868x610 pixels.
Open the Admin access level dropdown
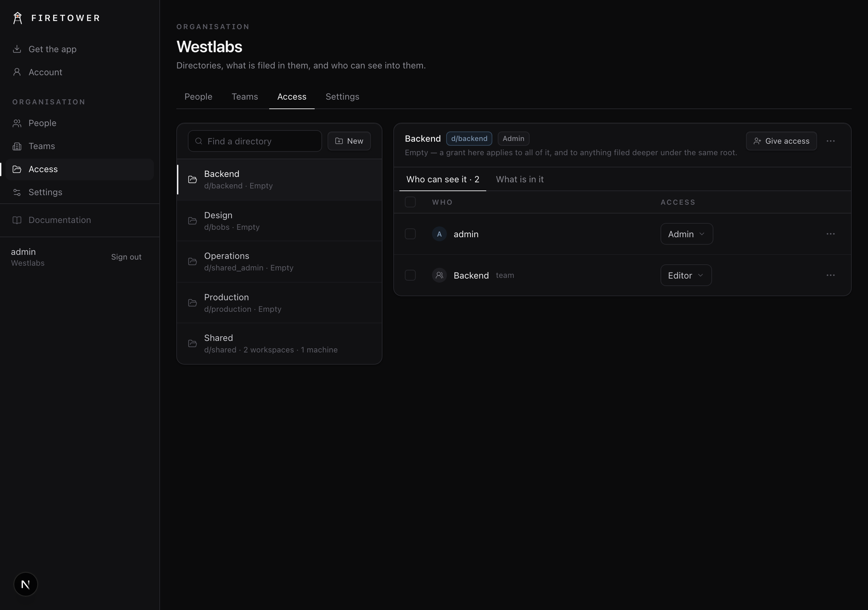687,234
